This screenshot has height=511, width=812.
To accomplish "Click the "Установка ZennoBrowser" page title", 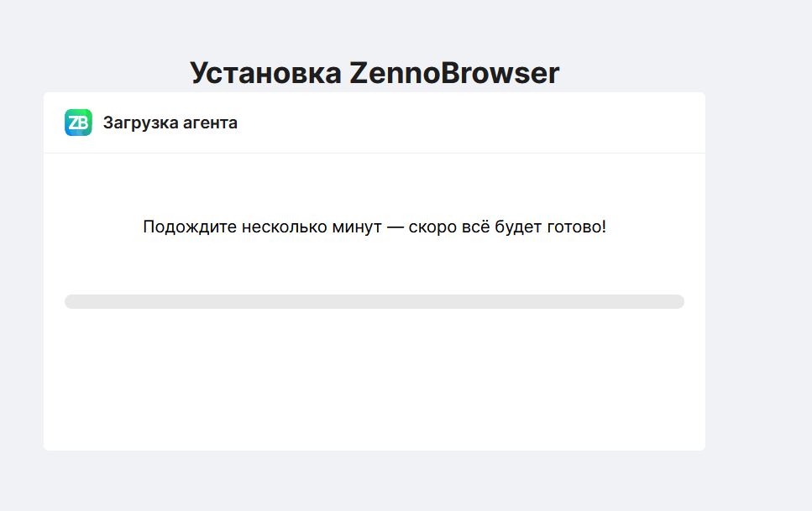I will point(375,73).
